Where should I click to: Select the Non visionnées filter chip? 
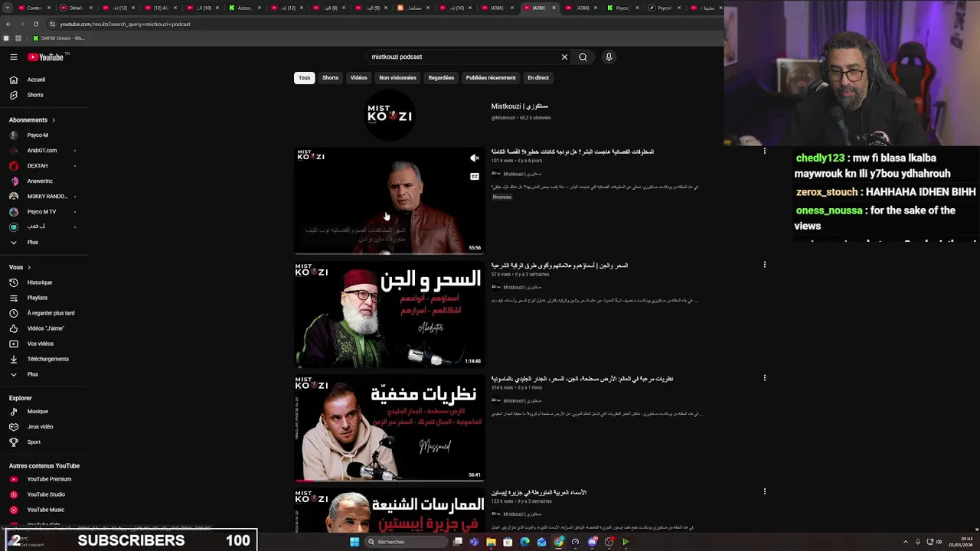click(x=397, y=77)
